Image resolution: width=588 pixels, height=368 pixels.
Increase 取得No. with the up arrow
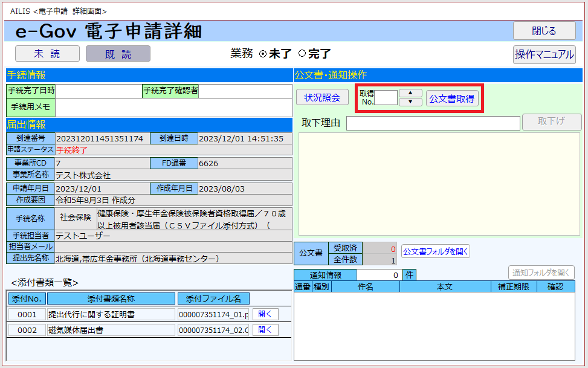point(411,93)
